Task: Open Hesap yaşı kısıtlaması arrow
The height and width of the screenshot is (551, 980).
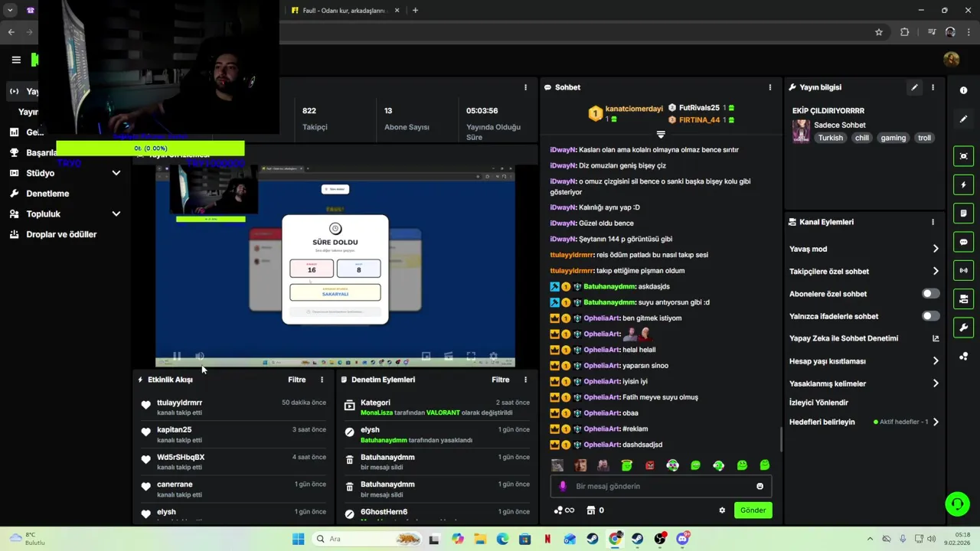Action: tap(936, 361)
